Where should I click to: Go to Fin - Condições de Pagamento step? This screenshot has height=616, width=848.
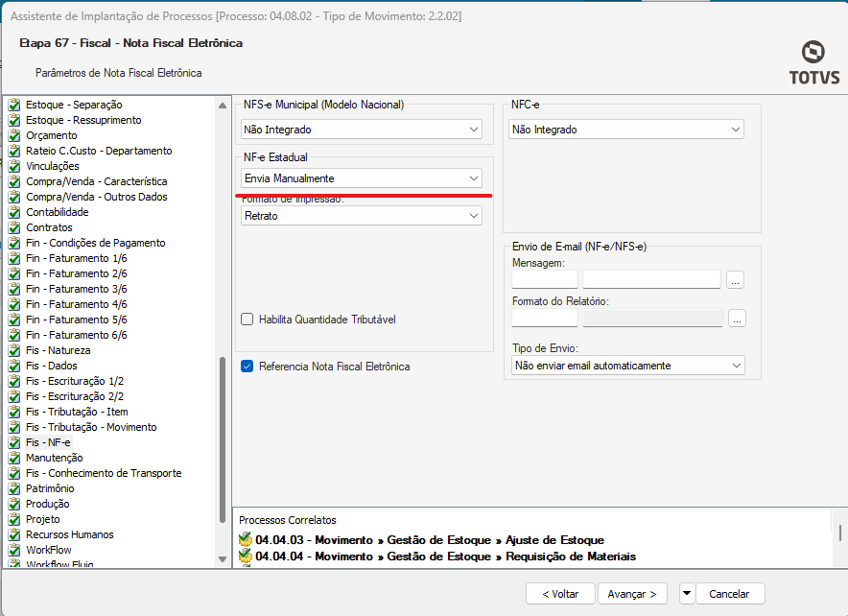coord(95,243)
